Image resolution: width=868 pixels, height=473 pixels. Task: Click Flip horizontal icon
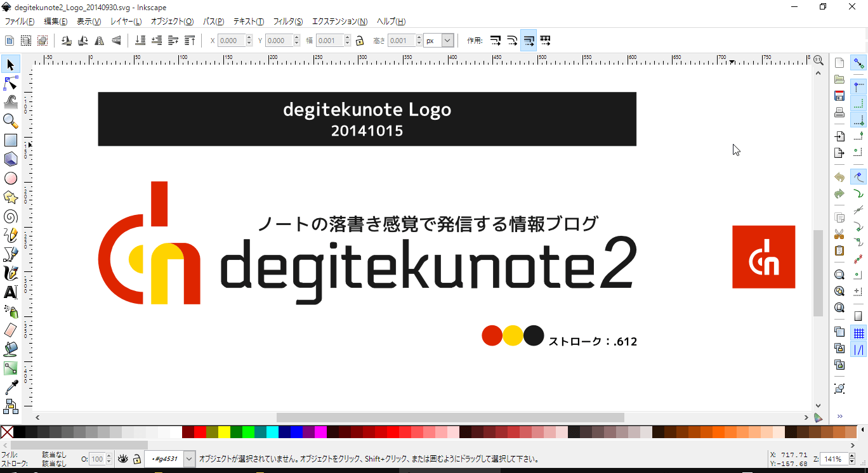pyautogui.click(x=100, y=41)
